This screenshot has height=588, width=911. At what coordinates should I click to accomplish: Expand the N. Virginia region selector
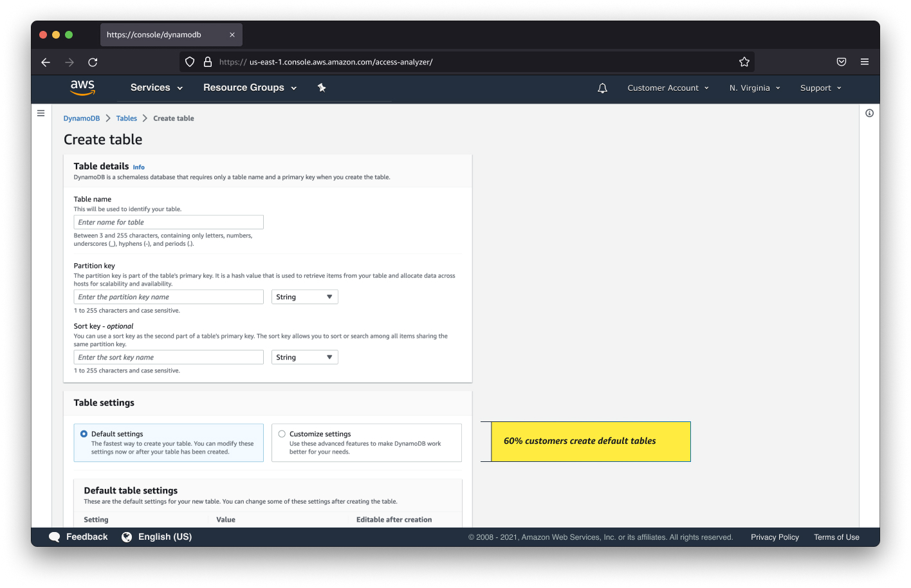pyautogui.click(x=754, y=88)
